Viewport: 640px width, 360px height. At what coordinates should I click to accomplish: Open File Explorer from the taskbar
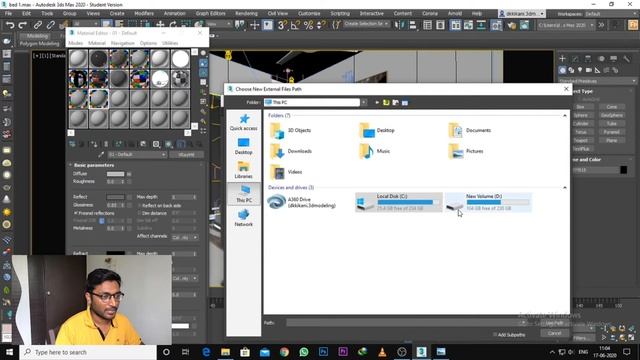pyautogui.click(x=226, y=352)
